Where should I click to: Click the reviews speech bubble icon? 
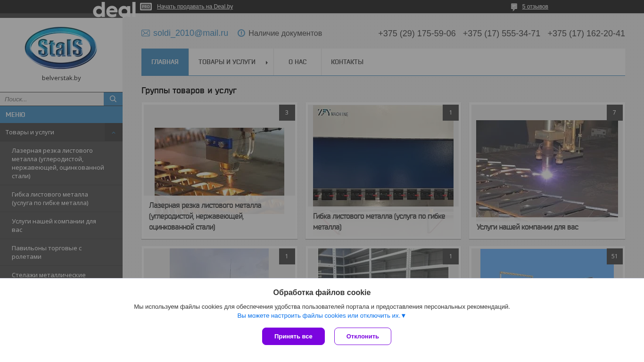click(x=514, y=7)
